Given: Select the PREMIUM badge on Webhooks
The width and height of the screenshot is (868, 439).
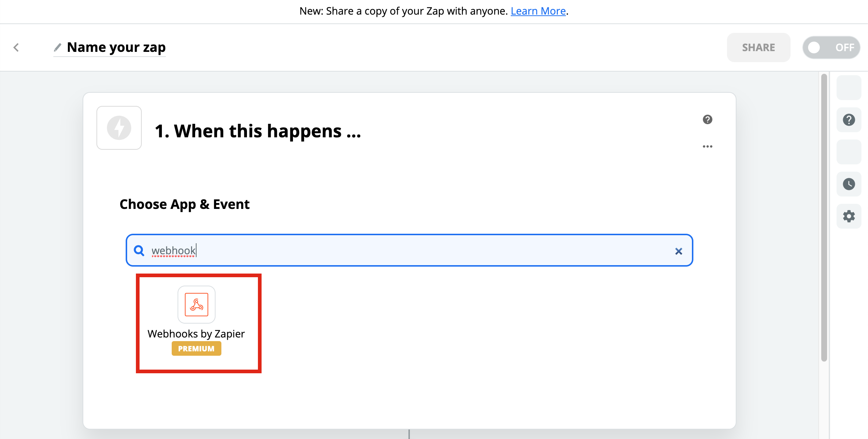Looking at the screenshot, I should [x=197, y=348].
